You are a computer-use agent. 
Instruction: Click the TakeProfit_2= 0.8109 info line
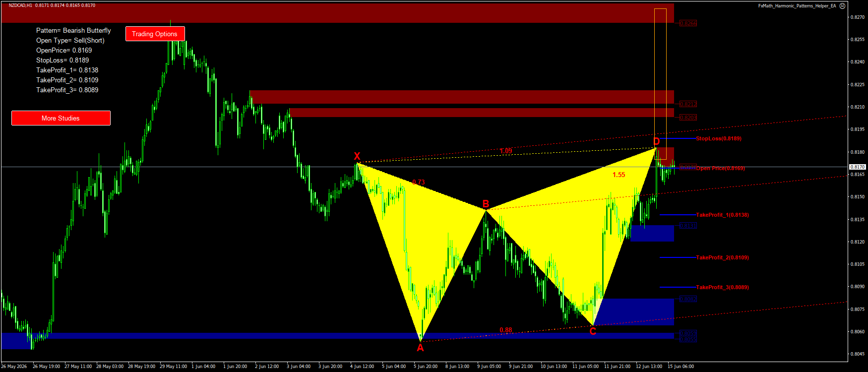click(x=67, y=80)
